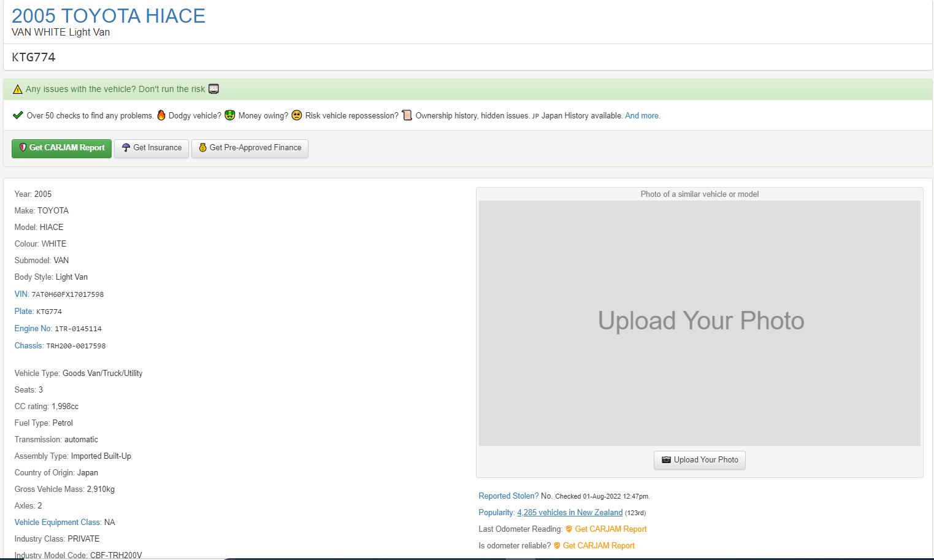Click 'Photo of a similar vehicle or model' caption
Screen dimensions: 934x560
(700, 194)
